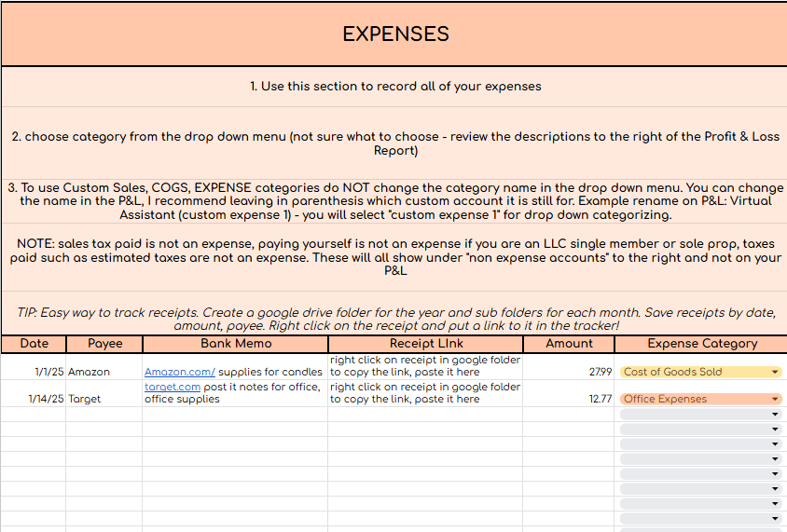Select the 1/14/25 date cell
This screenshot has width=787, height=532.
(x=34, y=393)
